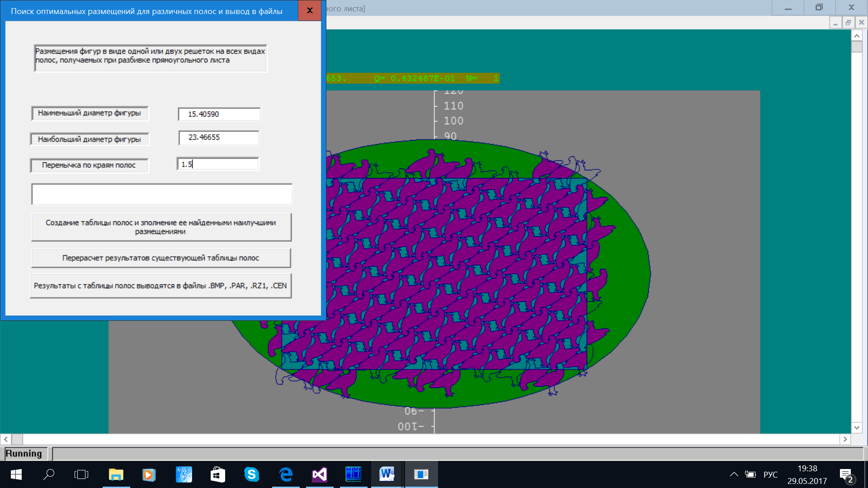The height and width of the screenshot is (488, 868).
Task: Open Action Center notifications icon
Action: (x=846, y=475)
